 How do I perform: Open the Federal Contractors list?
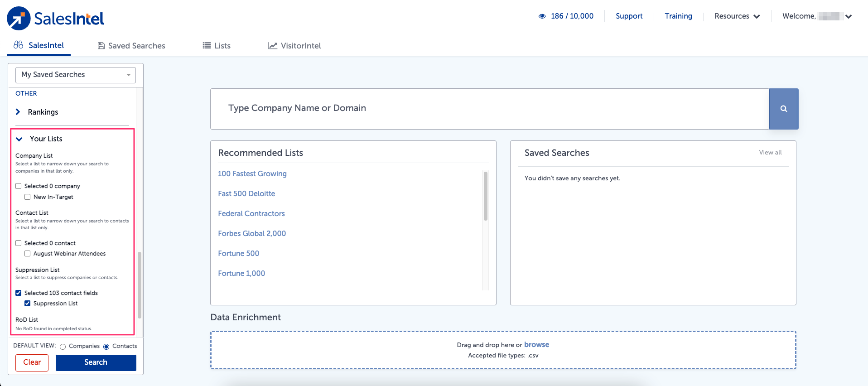click(x=251, y=213)
